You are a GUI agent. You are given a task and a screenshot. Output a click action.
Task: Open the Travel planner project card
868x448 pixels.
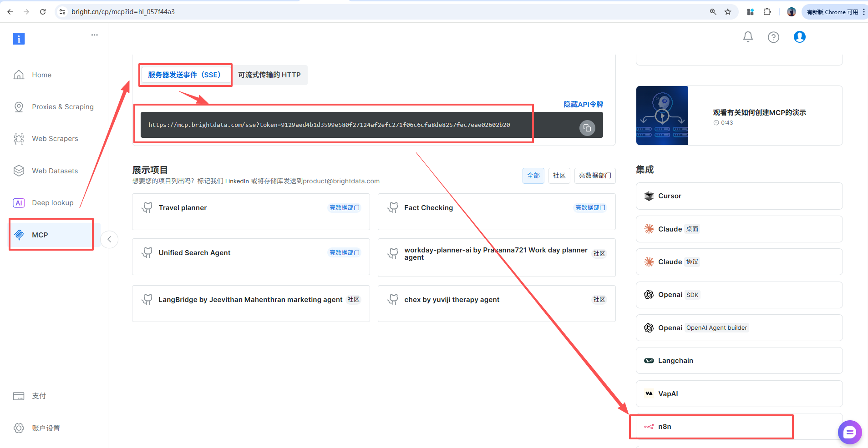point(251,212)
